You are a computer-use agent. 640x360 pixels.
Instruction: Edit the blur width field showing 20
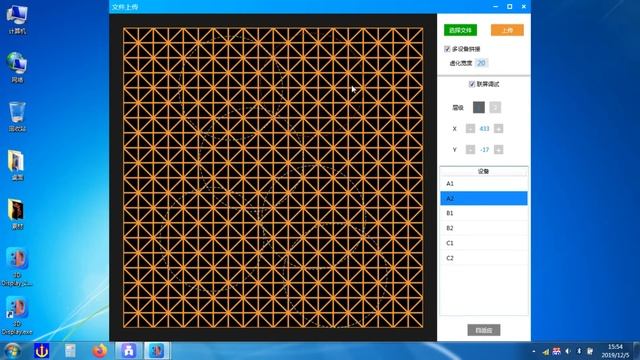click(481, 63)
